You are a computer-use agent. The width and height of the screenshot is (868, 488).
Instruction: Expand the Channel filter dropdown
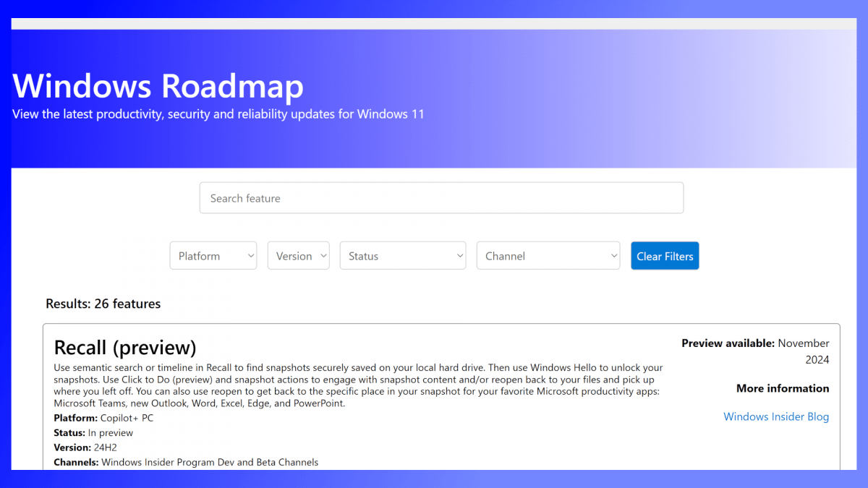click(548, 256)
